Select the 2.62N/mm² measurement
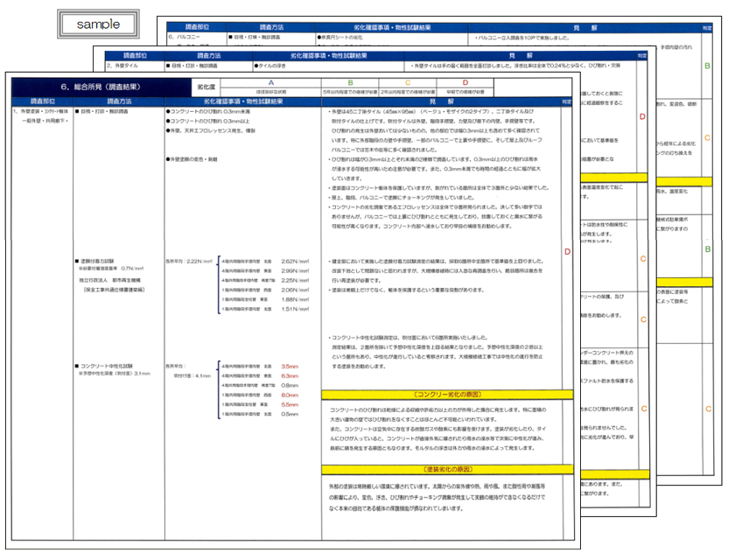Screen dimensions: 735x560 click(x=295, y=261)
